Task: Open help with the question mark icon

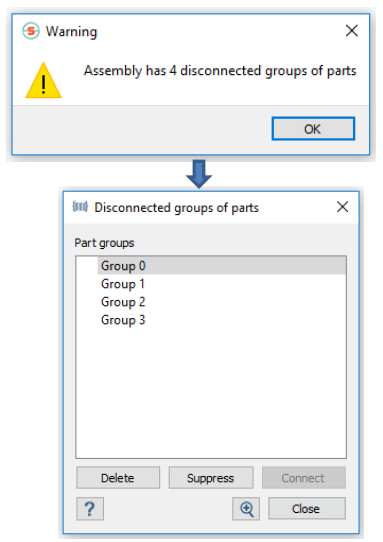Action: tap(90, 508)
